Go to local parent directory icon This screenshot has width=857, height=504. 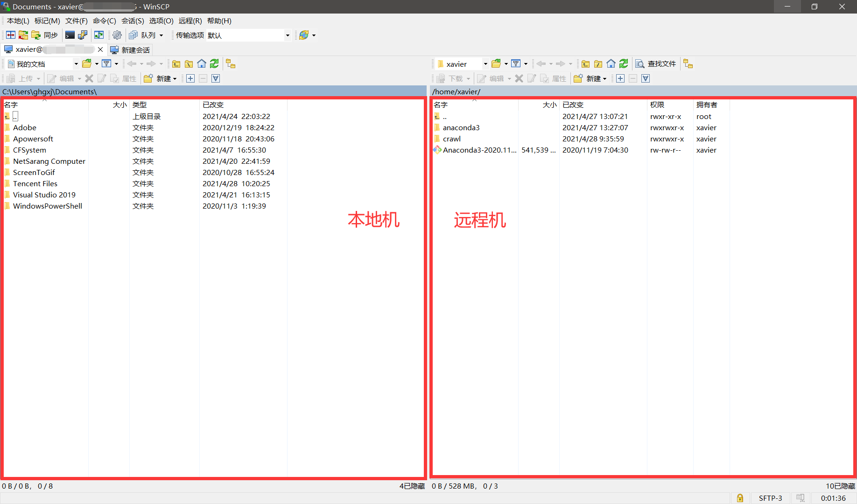176,64
